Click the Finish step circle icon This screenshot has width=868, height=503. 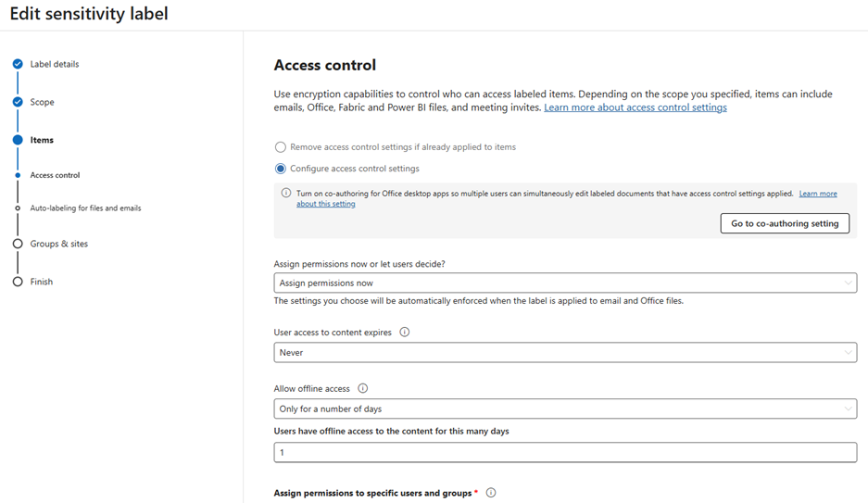tap(18, 282)
